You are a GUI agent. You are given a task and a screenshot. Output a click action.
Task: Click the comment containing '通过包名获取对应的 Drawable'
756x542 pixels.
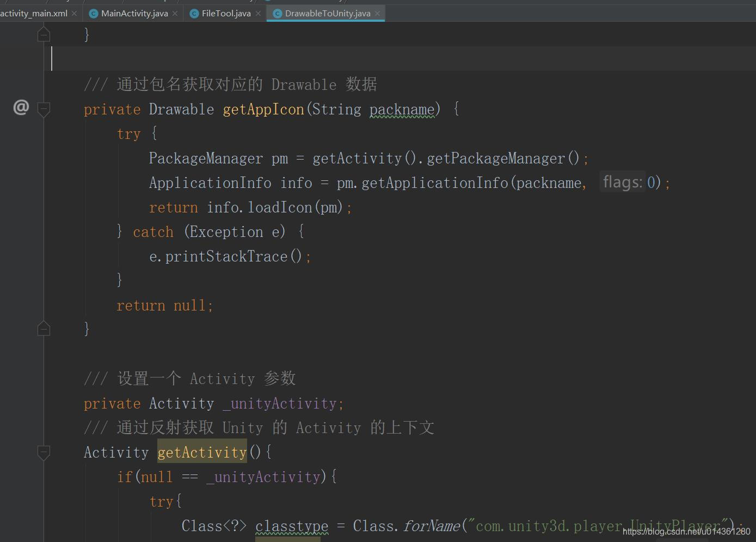(230, 84)
